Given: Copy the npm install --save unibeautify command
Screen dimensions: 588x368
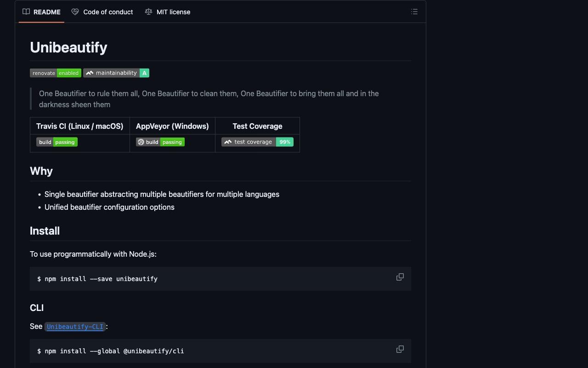Looking at the screenshot, I should click(x=400, y=277).
